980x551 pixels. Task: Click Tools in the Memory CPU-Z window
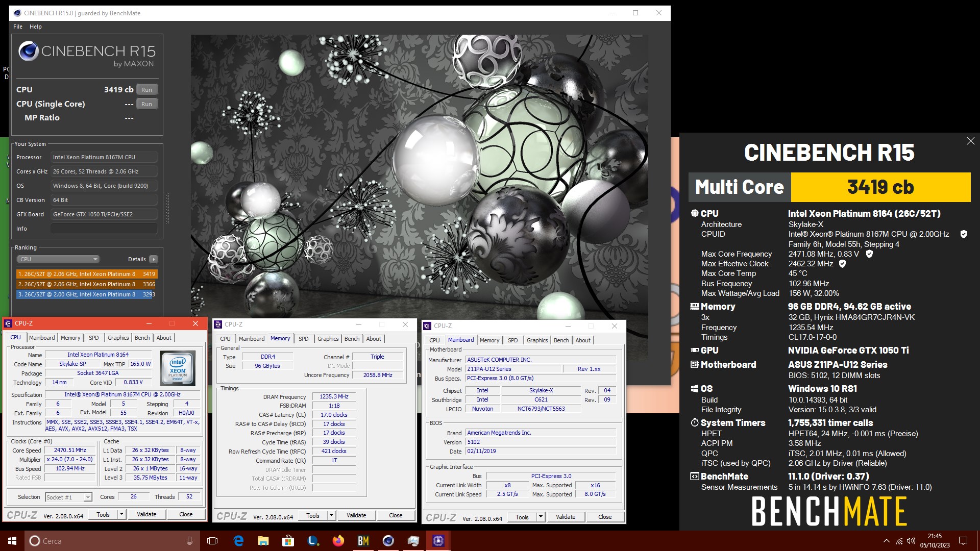313,515
